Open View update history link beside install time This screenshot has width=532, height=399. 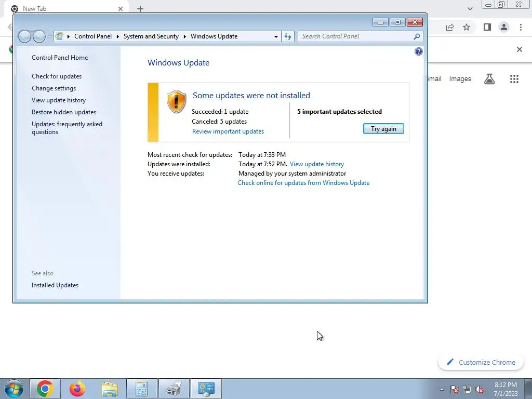[317, 164]
